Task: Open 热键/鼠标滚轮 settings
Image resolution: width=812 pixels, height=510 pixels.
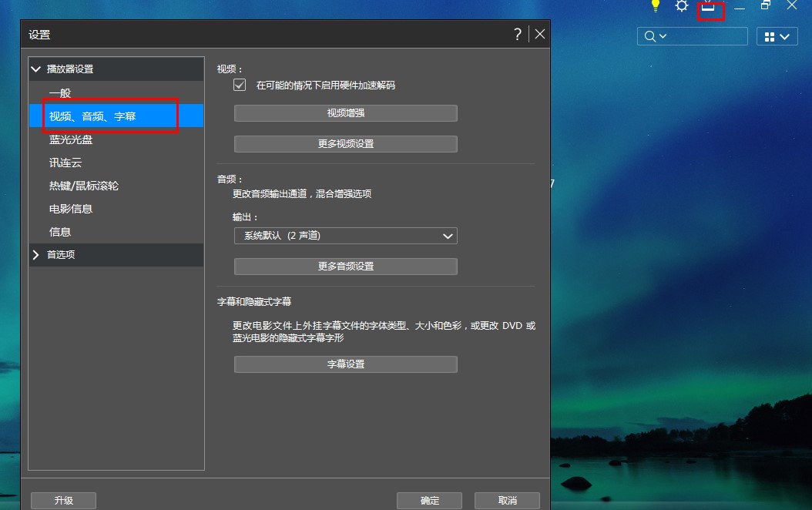Action: [x=85, y=186]
